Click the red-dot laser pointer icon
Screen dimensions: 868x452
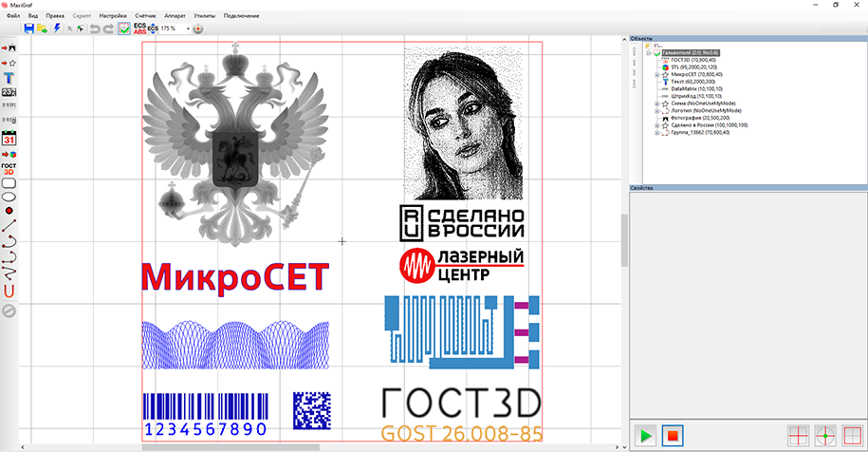pos(198,28)
